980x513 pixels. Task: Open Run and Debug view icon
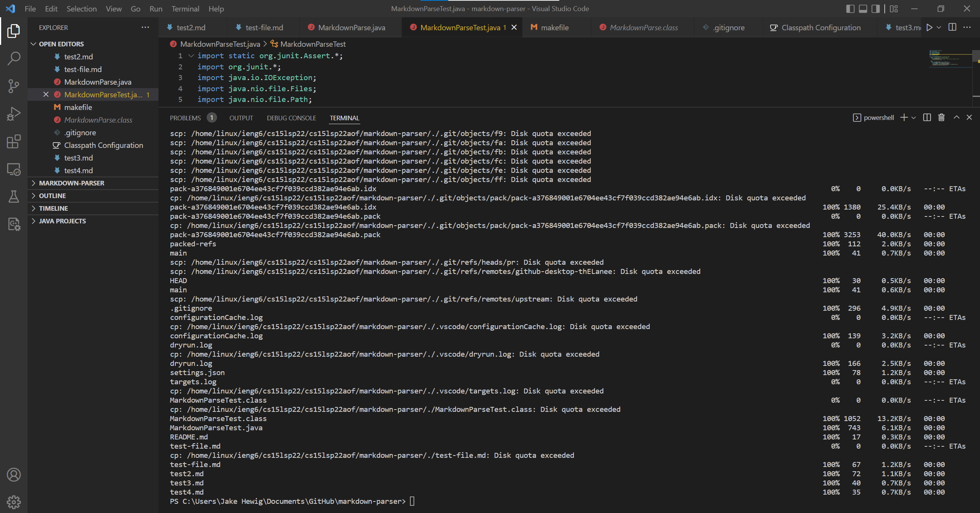(x=14, y=114)
